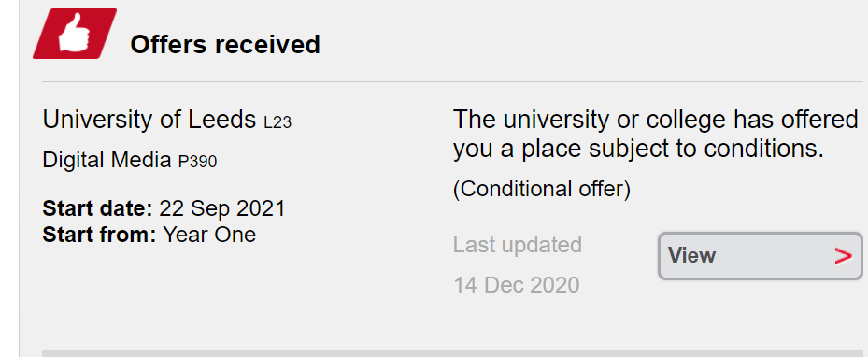Select the (Conditional offer) status text
868x357 pixels.
[542, 190]
